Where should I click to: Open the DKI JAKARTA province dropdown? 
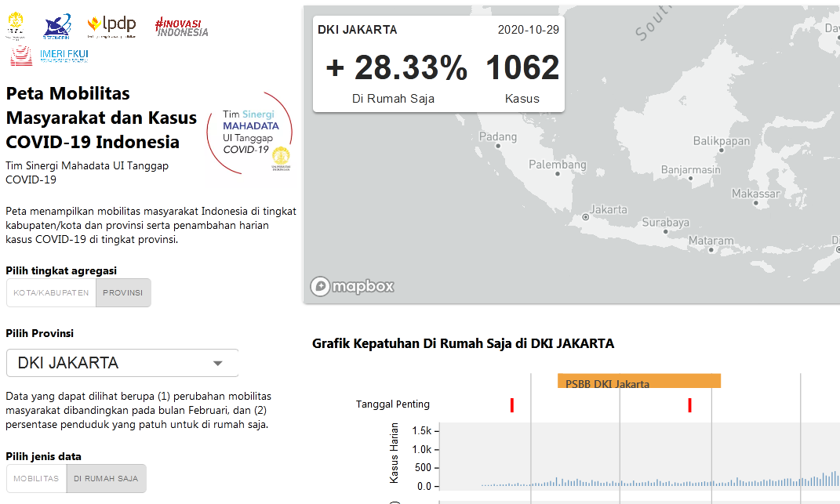pyautogui.click(x=122, y=362)
